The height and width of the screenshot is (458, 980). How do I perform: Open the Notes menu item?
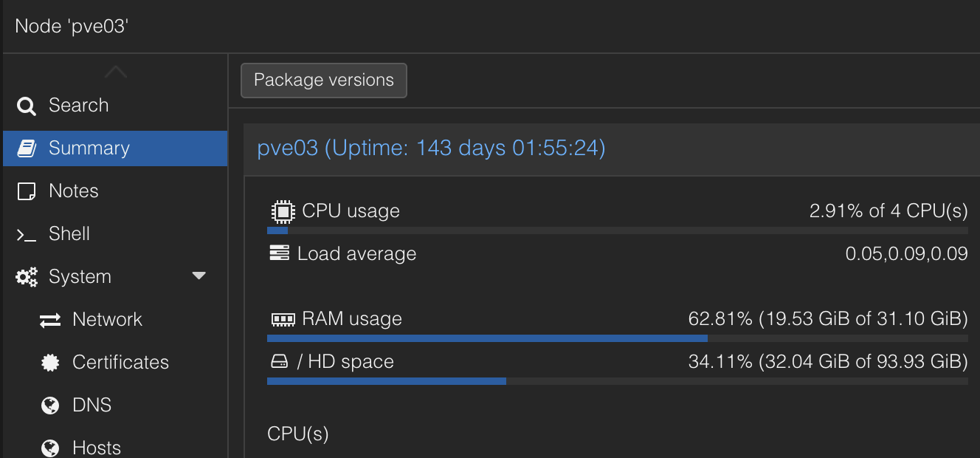click(x=74, y=191)
